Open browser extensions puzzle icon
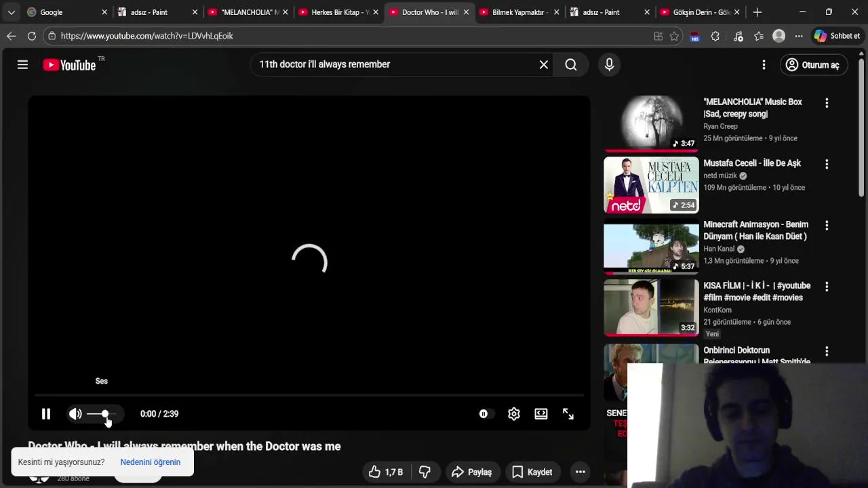The image size is (868, 488). (715, 36)
